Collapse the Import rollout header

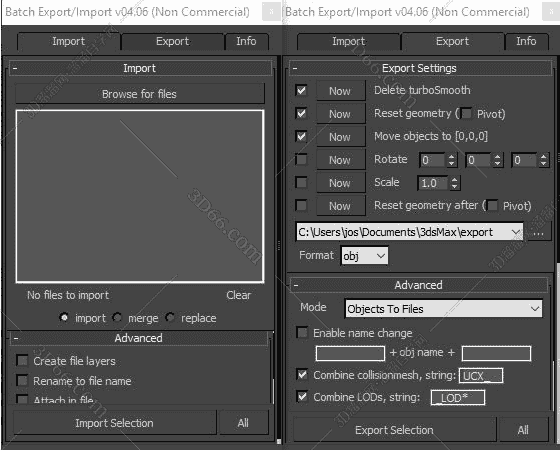click(140, 68)
